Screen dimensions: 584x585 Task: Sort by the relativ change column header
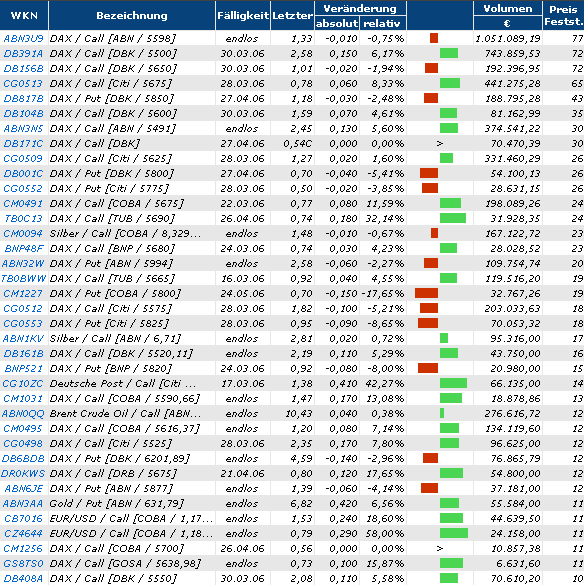(382, 24)
